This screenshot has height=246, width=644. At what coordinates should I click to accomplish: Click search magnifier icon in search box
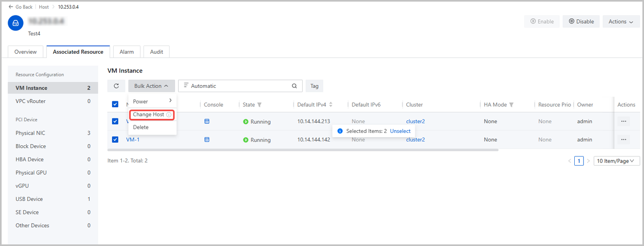[x=294, y=86]
